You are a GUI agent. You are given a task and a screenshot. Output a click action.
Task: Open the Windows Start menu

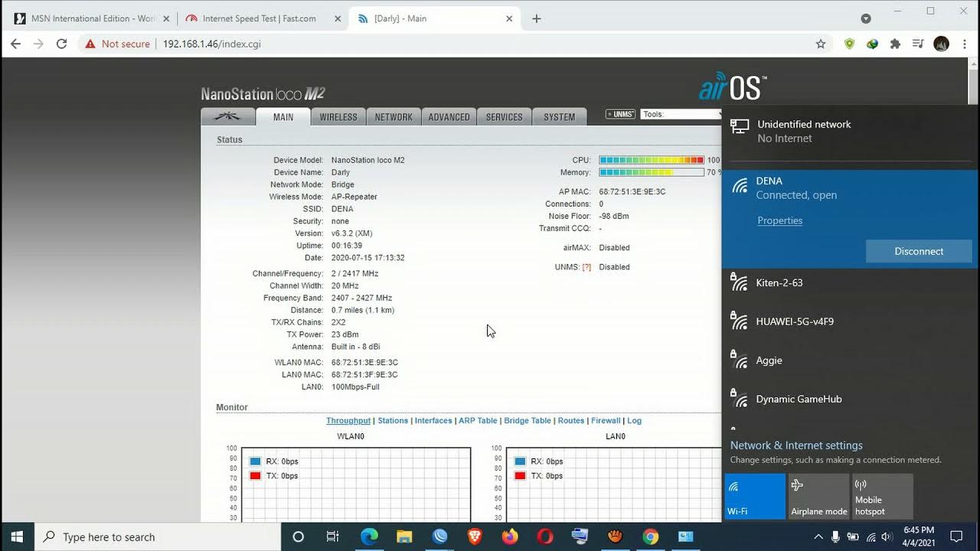pos(17,536)
